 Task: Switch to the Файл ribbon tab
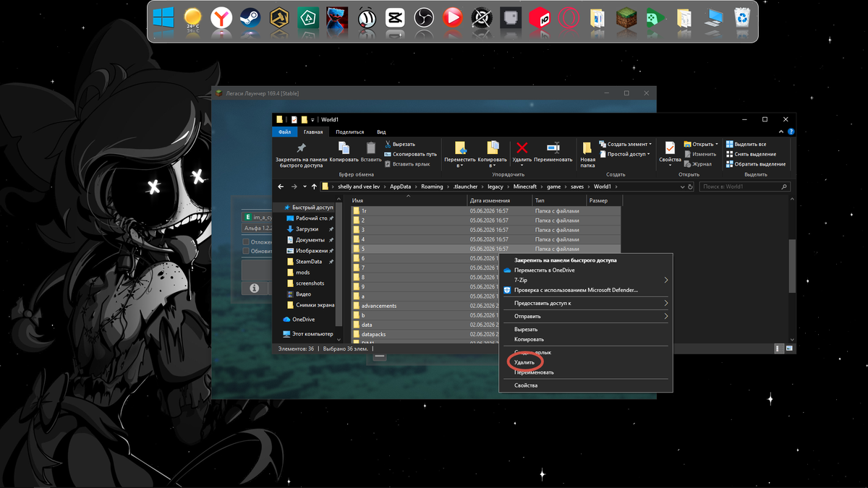pyautogui.click(x=284, y=132)
